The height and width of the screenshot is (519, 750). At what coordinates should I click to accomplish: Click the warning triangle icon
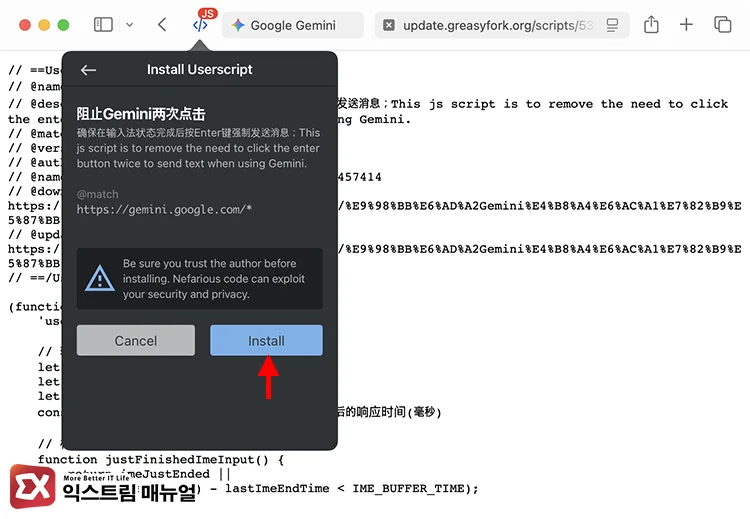click(x=99, y=278)
